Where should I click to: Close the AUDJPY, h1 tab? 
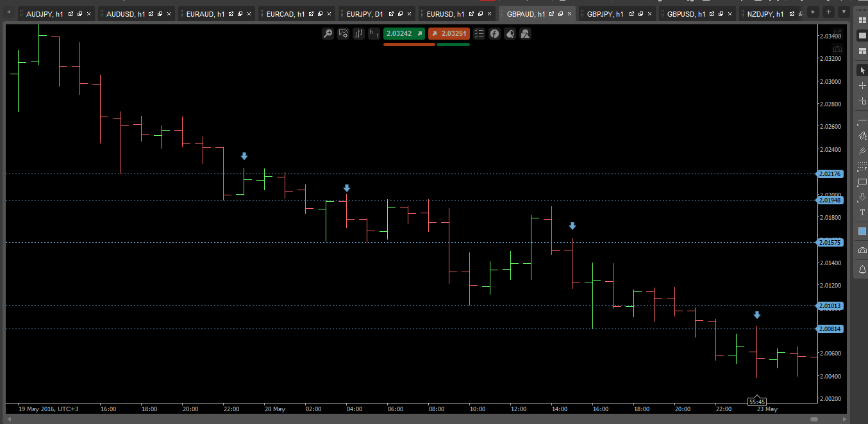pyautogui.click(x=88, y=13)
